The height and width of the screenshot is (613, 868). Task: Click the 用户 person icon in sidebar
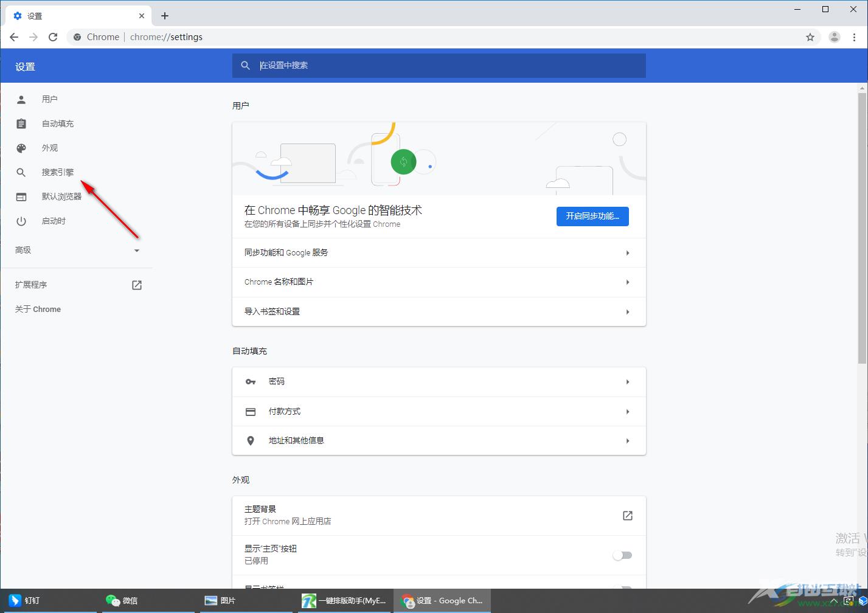[21, 99]
